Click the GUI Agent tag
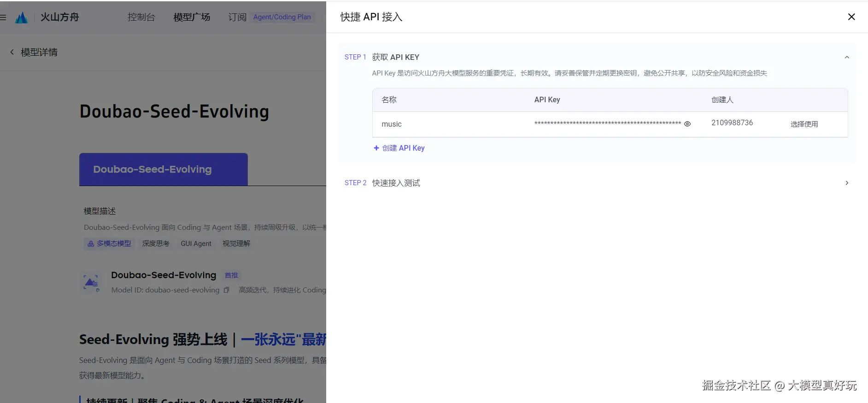Screen dimensions: 868x403 click(196, 243)
